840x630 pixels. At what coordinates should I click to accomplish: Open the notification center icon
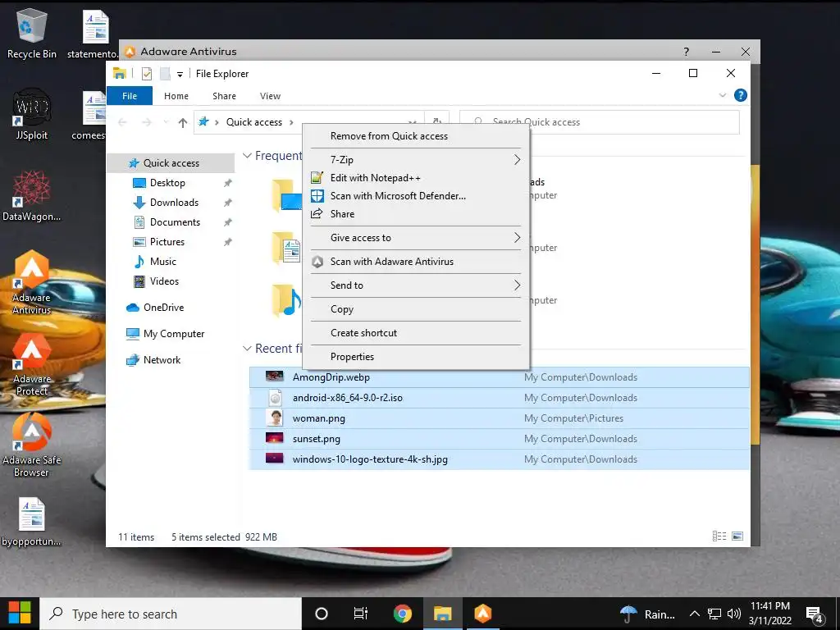815,614
